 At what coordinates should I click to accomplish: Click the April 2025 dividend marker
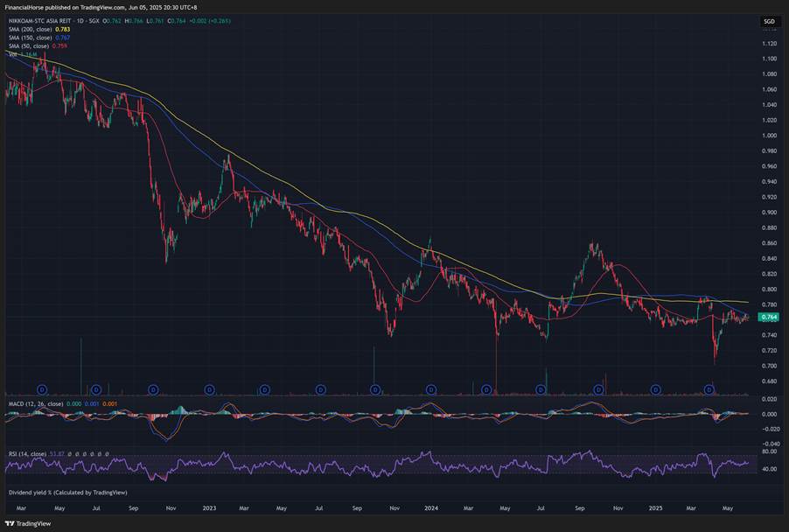coord(709,389)
